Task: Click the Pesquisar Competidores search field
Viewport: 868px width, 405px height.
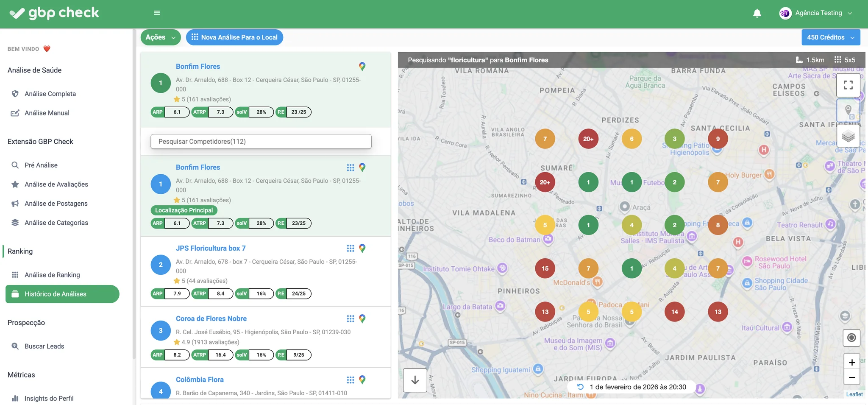Action: tap(261, 142)
